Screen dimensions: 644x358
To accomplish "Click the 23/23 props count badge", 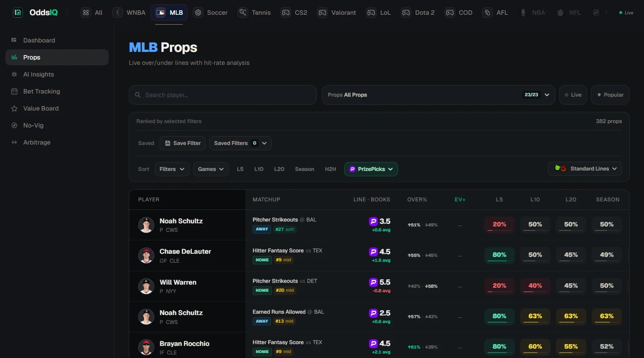I will 531,95.
